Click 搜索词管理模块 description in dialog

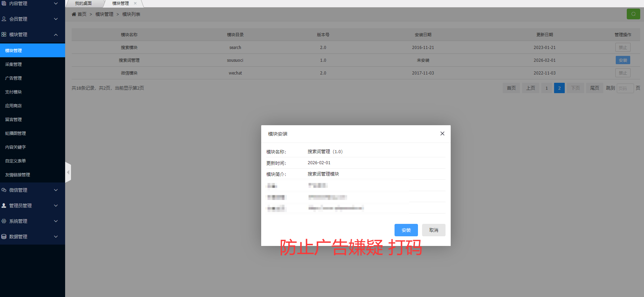coord(323,174)
